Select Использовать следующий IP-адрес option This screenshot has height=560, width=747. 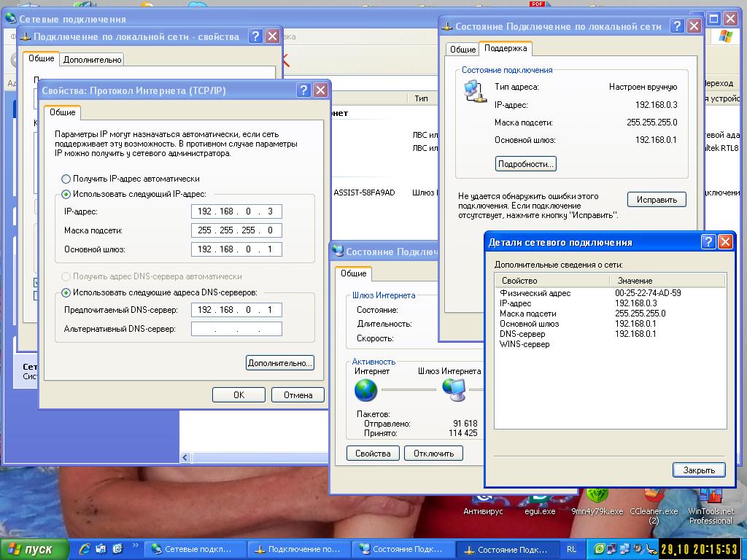click(66, 194)
